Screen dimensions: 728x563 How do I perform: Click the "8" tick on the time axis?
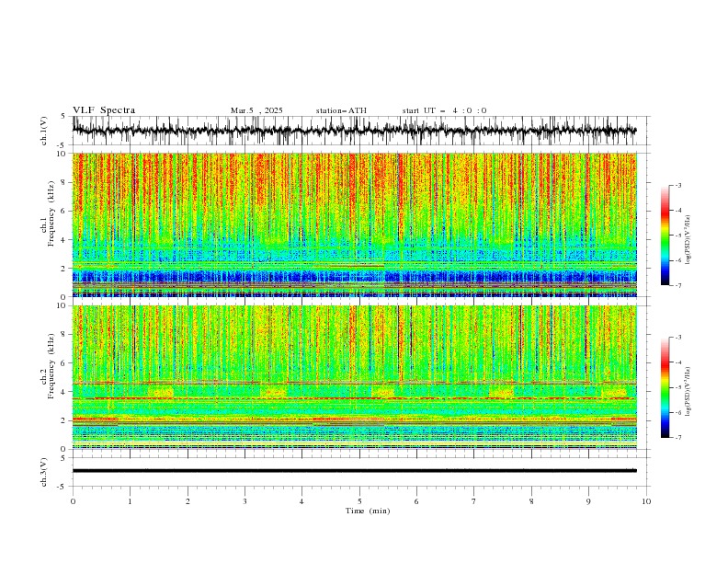point(531,501)
